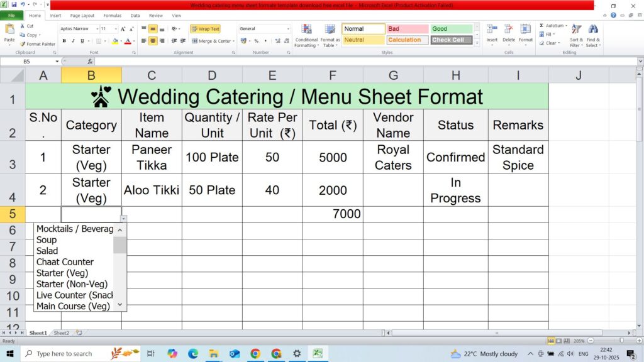Image resolution: width=644 pixels, height=362 pixels.
Task: Choose 'Chaat Counter' from the dropdown list
Action: click(x=65, y=261)
